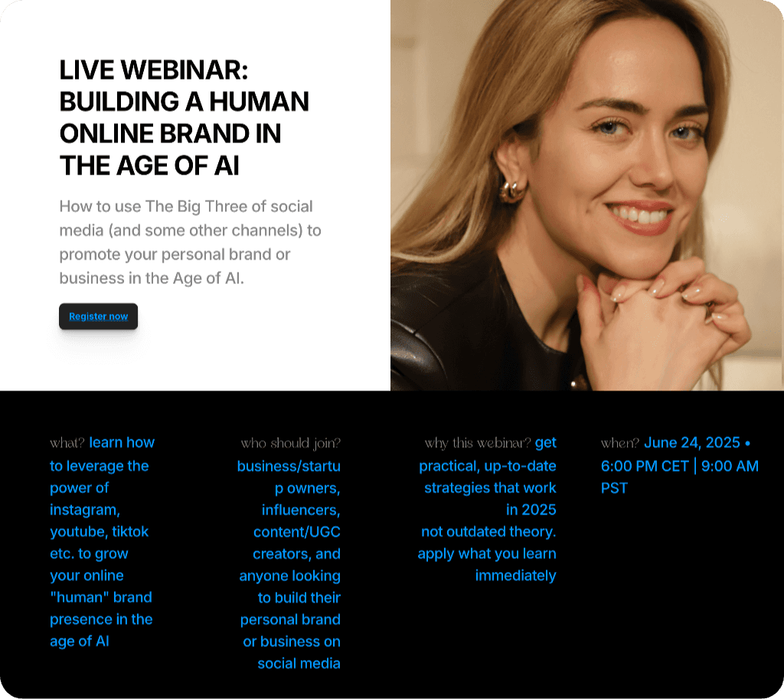The height and width of the screenshot is (699, 784).
Task: Click the "who should join?" label
Action: (x=290, y=443)
